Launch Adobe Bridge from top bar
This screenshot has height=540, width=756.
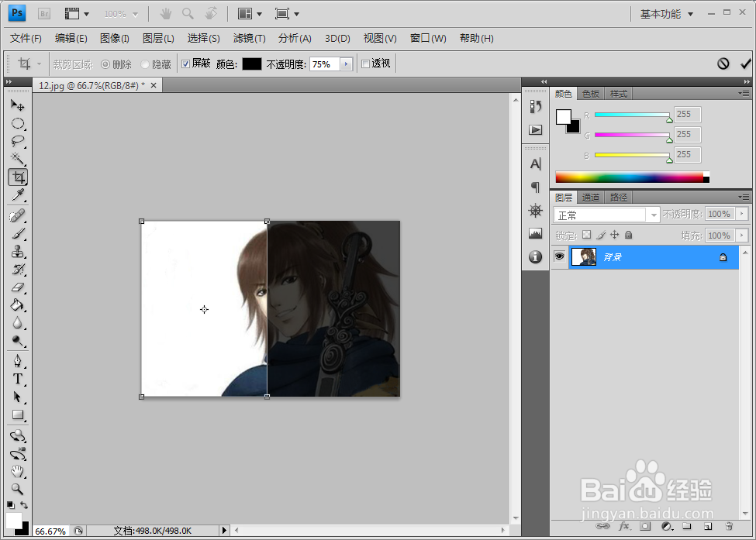pyautogui.click(x=44, y=14)
